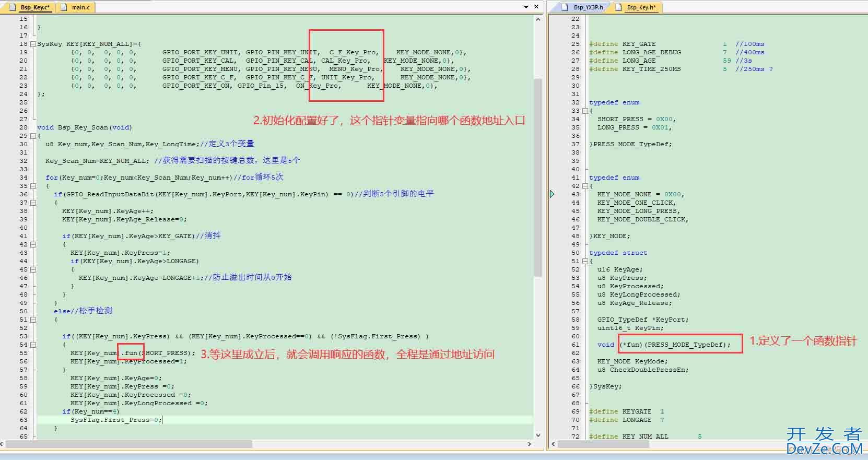Collapse the KEY_GATE block at line 42 in Bsp_Key.c
Screen dimensions: 868x460
[33, 244]
